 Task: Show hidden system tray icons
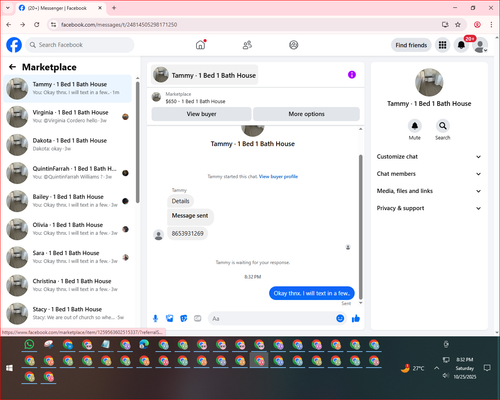tap(436, 368)
